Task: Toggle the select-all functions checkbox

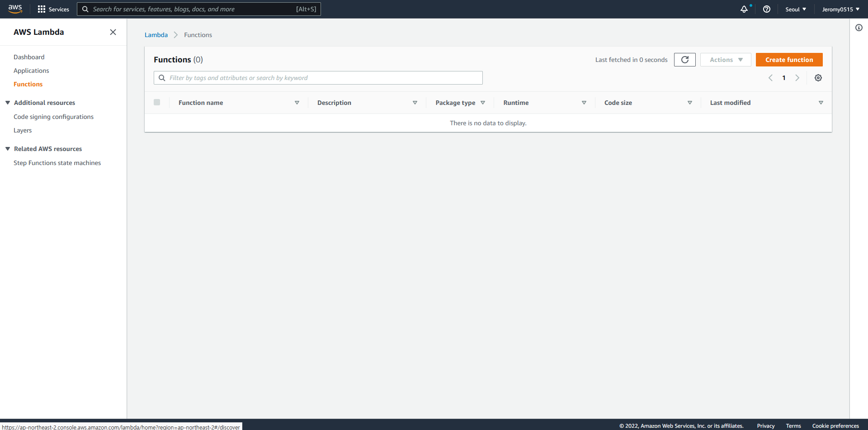Action: 157,102
